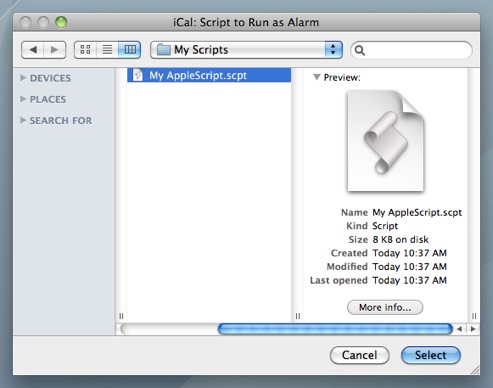Click the large script preview icon

[385, 141]
